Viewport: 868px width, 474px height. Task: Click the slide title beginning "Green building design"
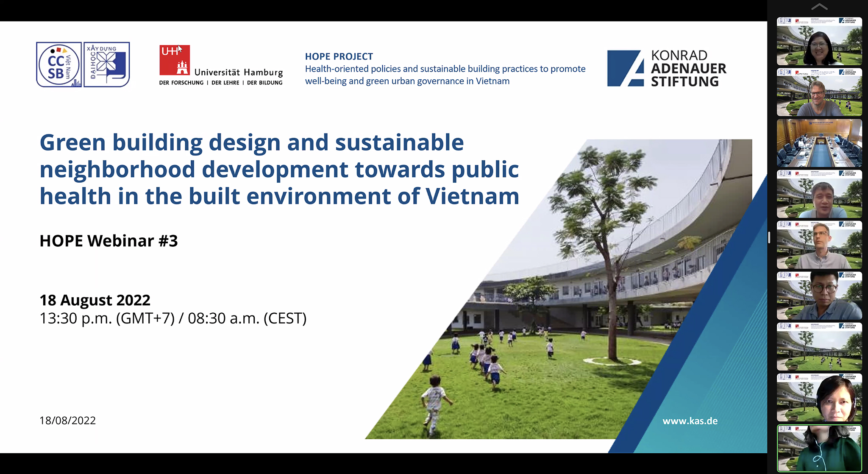click(x=279, y=169)
